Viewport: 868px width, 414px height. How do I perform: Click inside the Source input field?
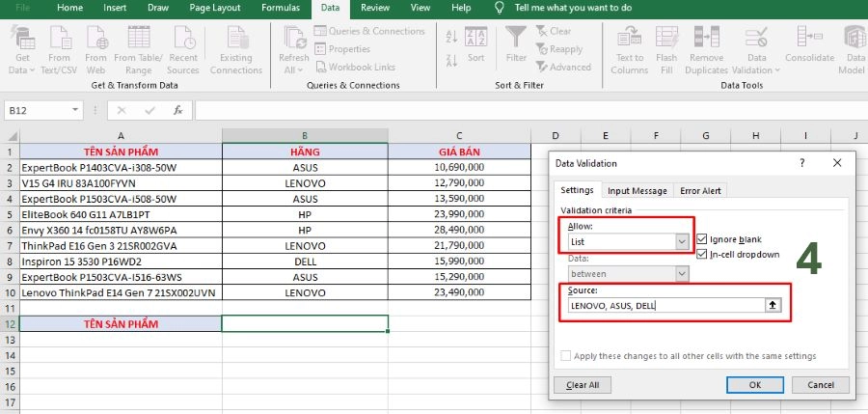click(x=666, y=305)
